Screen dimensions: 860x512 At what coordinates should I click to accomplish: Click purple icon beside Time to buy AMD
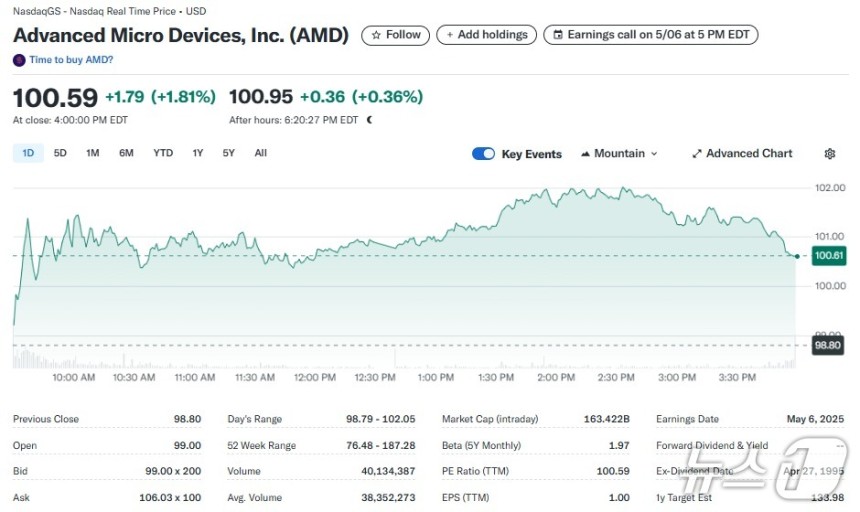pyautogui.click(x=19, y=60)
